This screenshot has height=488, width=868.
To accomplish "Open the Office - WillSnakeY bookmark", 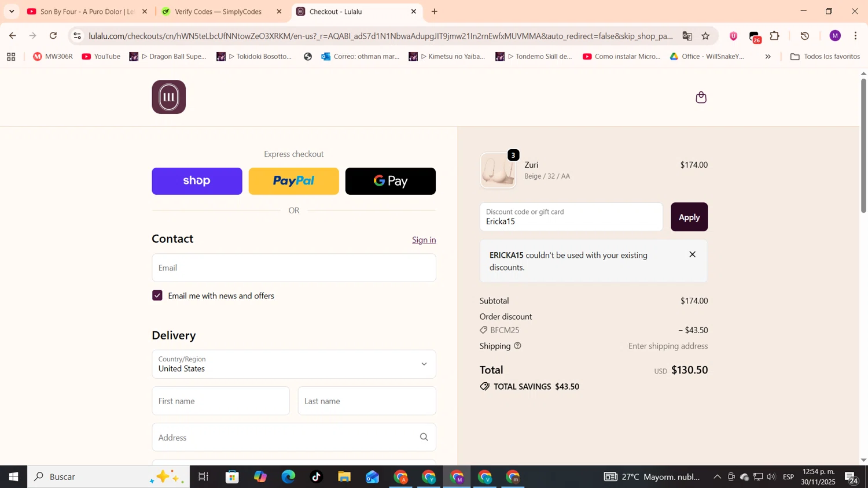I will pos(707,57).
